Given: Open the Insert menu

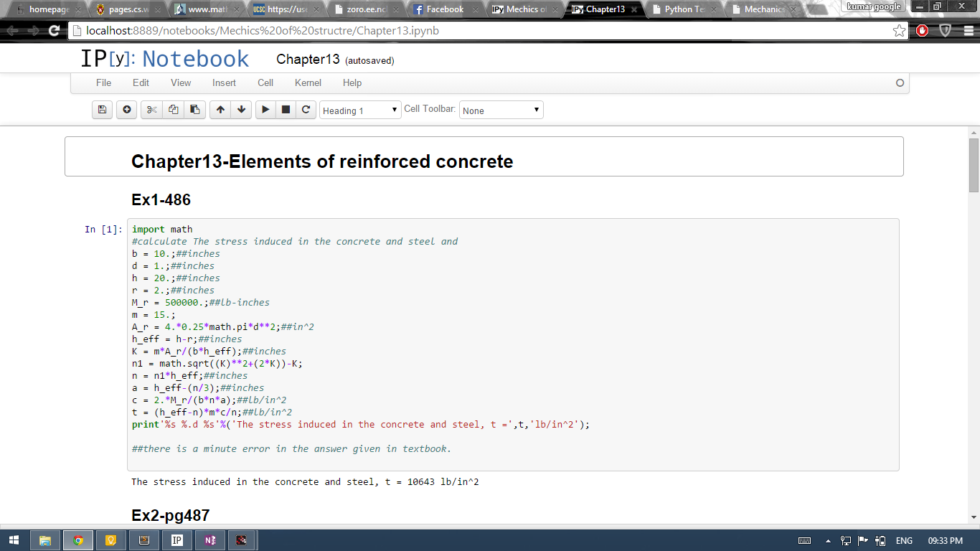Looking at the screenshot, I should [x=224, y=83].
